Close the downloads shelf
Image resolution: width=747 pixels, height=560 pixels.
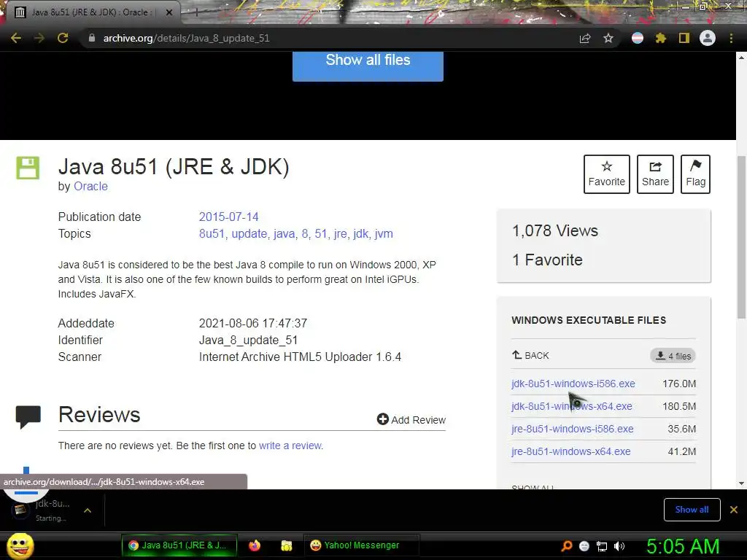tap(734, 510)
